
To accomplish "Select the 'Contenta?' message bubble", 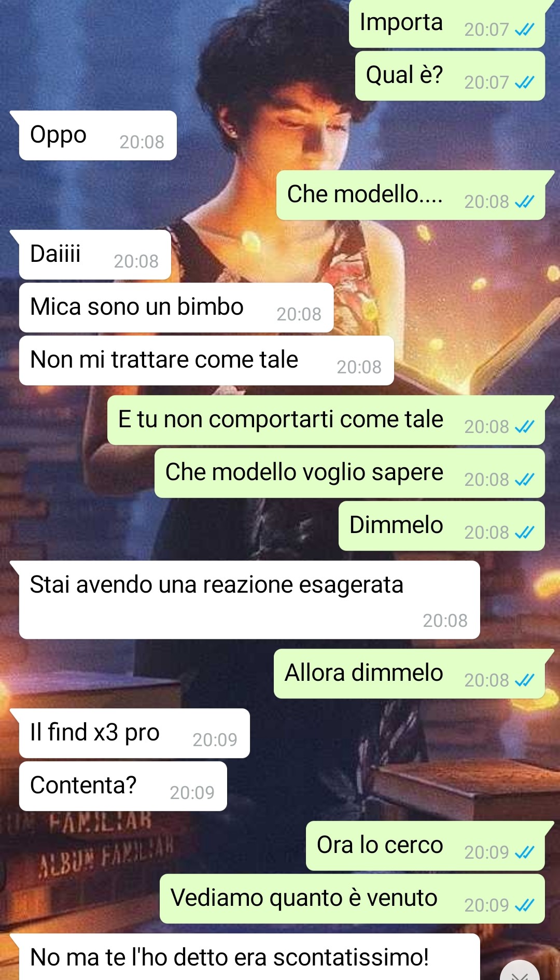I will point(123,786).
